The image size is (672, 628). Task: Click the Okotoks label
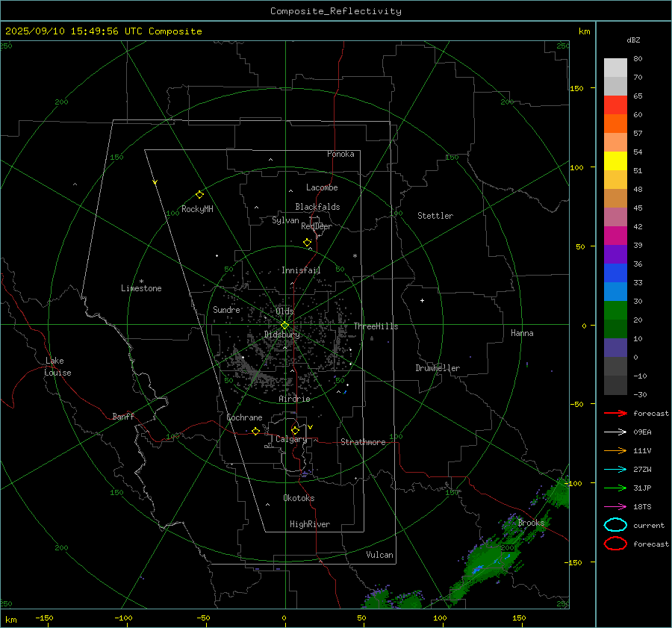click(299, 498)
